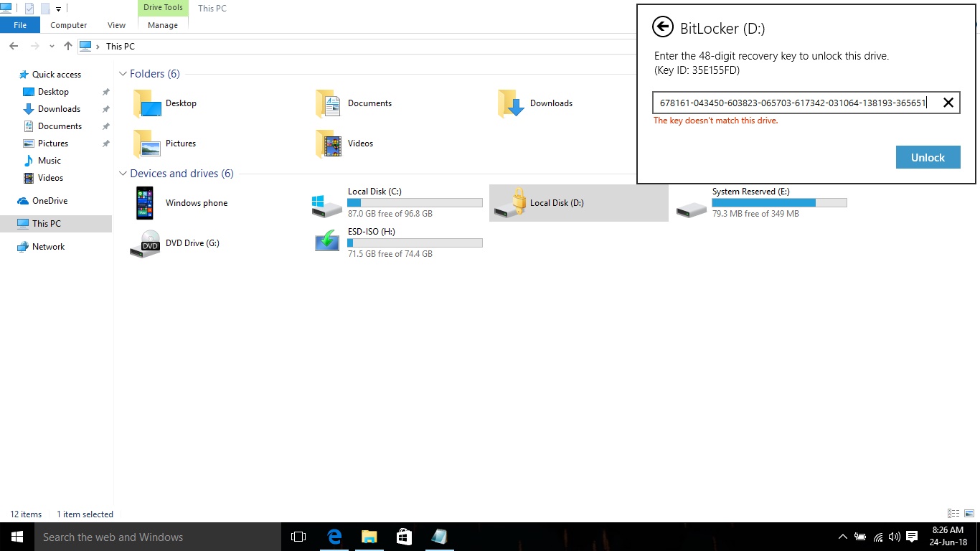Select the Documents folder icon

(x=330, y=103)
